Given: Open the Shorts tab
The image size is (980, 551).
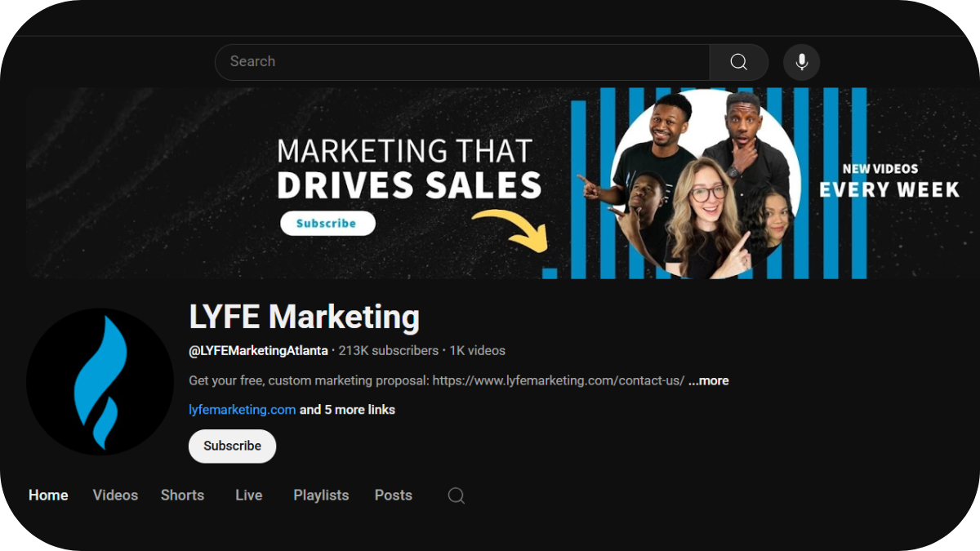Looking at the screenshot, I should coord(182,495).
